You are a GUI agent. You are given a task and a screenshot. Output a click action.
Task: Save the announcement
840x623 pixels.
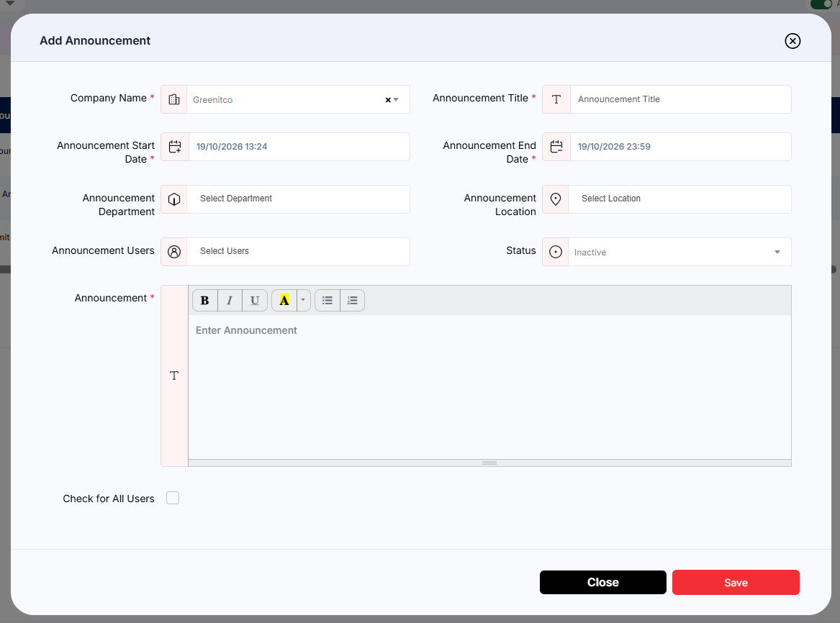(736, 582)
